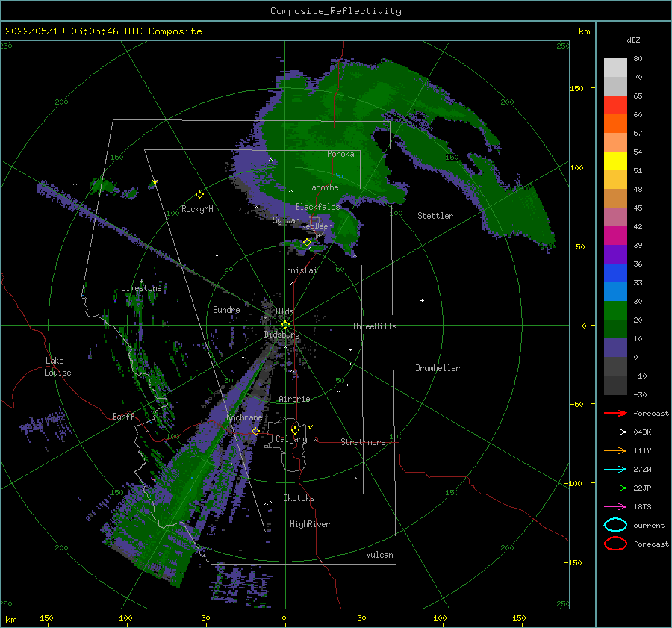Click the yellow diamond marker above RockyMH
The image size is (672, 628).
(199, 195)
